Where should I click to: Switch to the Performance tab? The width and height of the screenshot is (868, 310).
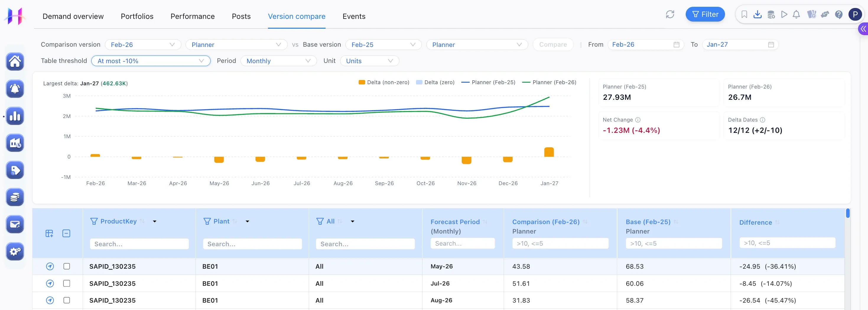(192, 17)
